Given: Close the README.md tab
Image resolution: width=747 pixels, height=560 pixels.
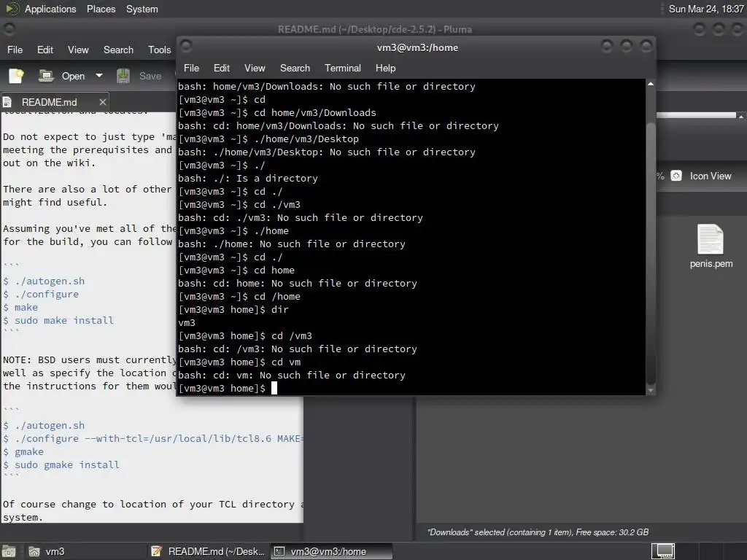Looking at the screenshot, I should click(x=102, y=102).
